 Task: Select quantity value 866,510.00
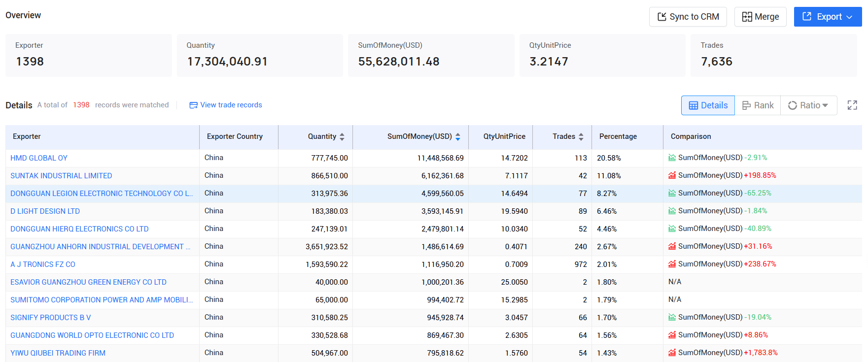coord(329,176)
